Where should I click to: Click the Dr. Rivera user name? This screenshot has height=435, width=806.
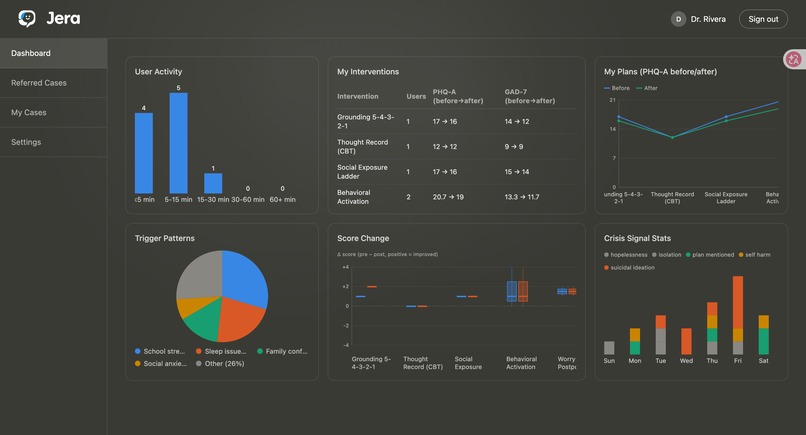pos(708,19)
